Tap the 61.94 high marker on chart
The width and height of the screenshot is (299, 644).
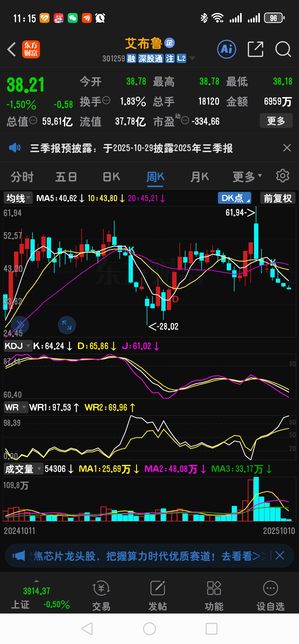(240, 212)
